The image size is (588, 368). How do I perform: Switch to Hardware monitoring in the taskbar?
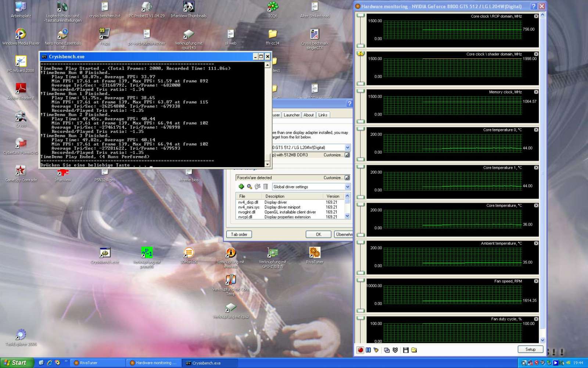(x=154, y=363)
